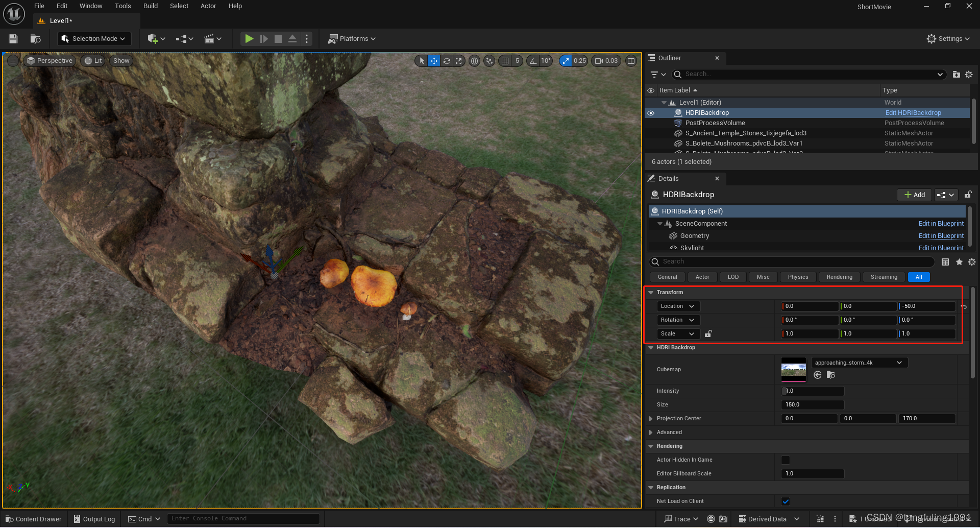Toggle Actor Hidden In Game checkbox
This screenshot has width=980, height=528.
coord(786,460)
